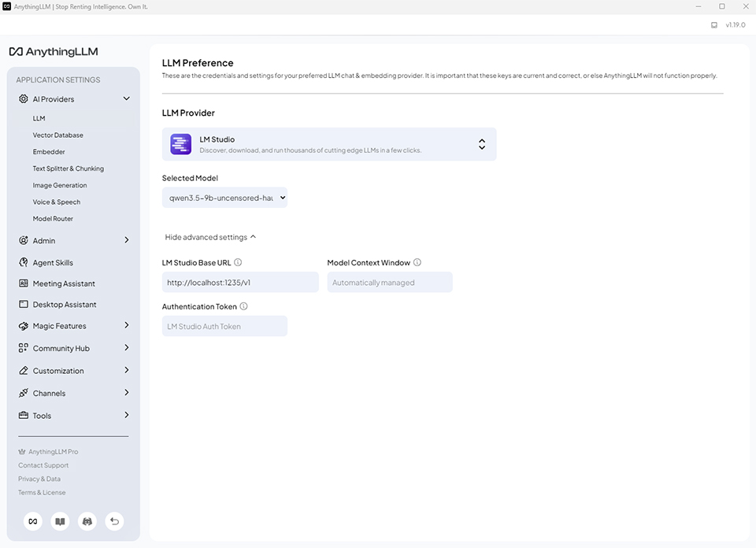Click the AnythingLLM logo in sidebar
Image resolution: width=756 pixels, height=548 pixels.
54,51
